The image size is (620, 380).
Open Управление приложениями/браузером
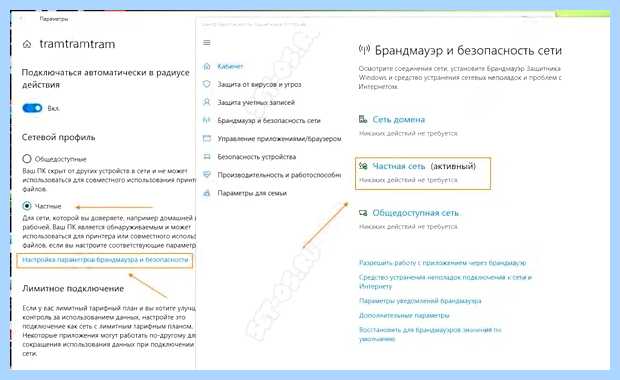click(x=279, y=138)
